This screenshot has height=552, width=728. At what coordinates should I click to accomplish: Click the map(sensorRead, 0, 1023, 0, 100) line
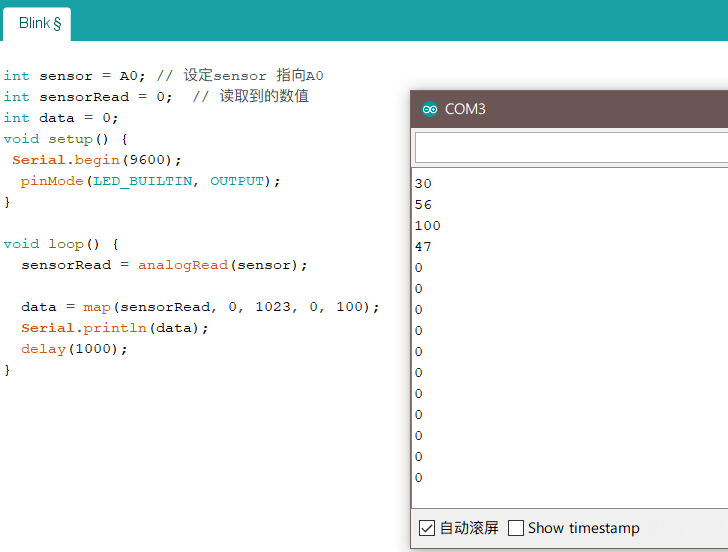click(x=200, y=307)
